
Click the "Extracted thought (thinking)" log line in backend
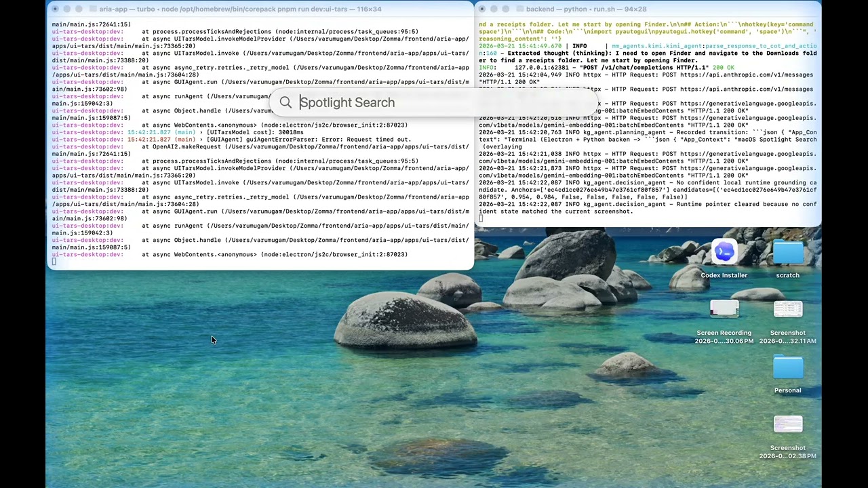648,57
